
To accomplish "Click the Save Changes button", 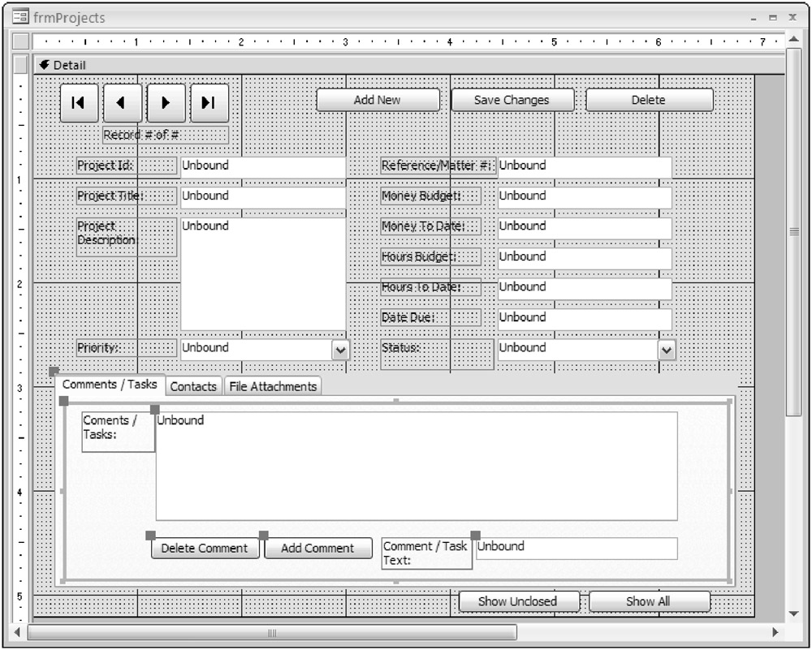I will [x=512, y=100].
